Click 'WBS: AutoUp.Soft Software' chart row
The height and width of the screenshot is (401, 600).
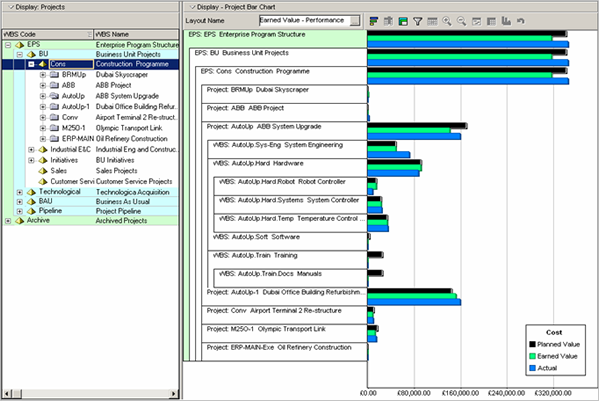point(287,241)
